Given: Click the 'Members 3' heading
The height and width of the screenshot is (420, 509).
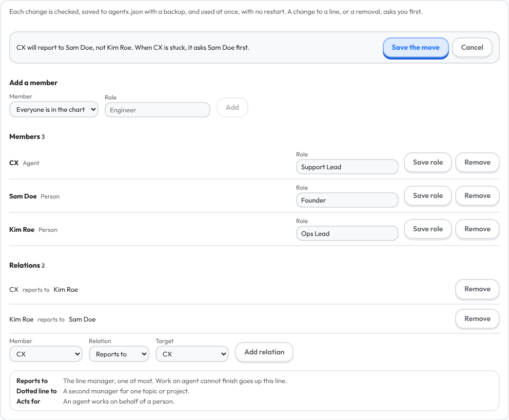Looking at the screenshot, I should point(27,136).
